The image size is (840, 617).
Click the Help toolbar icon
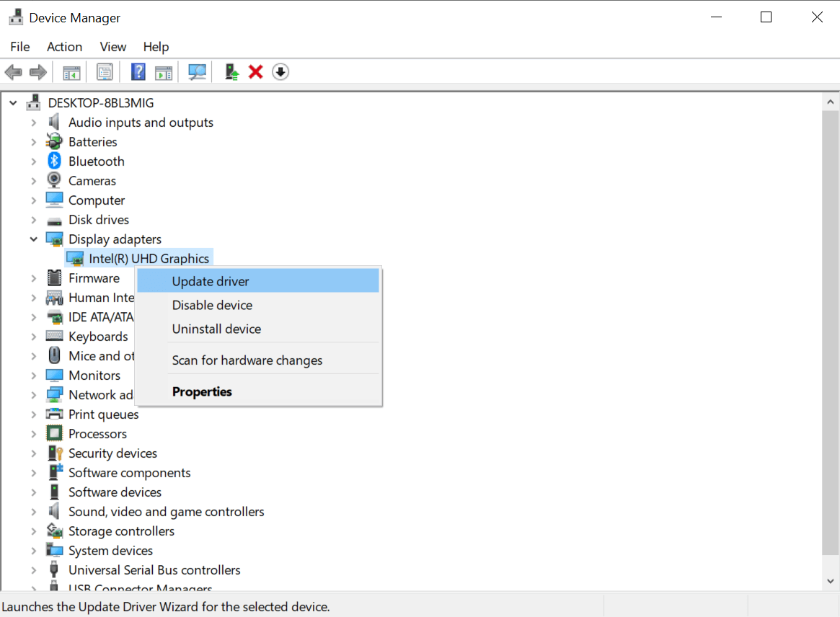point(138,71)
